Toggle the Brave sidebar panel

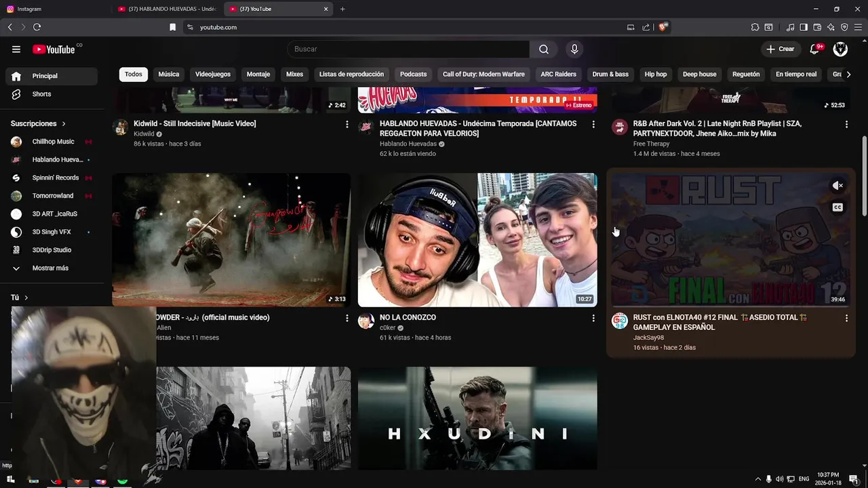pos(804,27)
